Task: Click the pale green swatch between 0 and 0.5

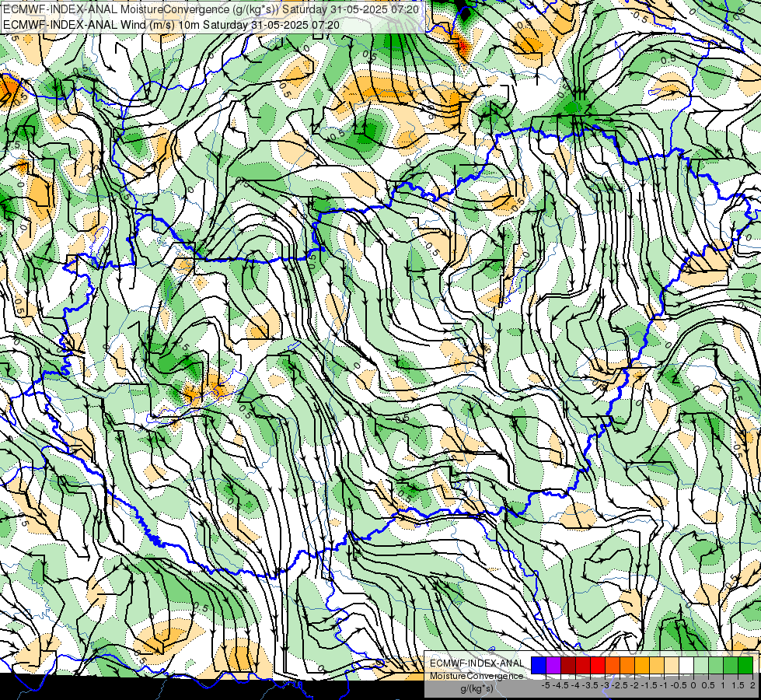Action: point(701,665)
